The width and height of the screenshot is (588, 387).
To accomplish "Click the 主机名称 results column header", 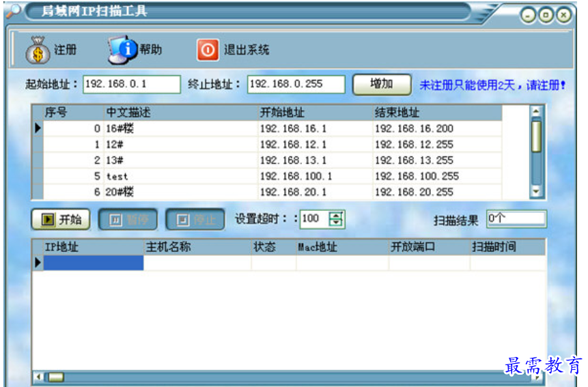I will click(197, 247).
